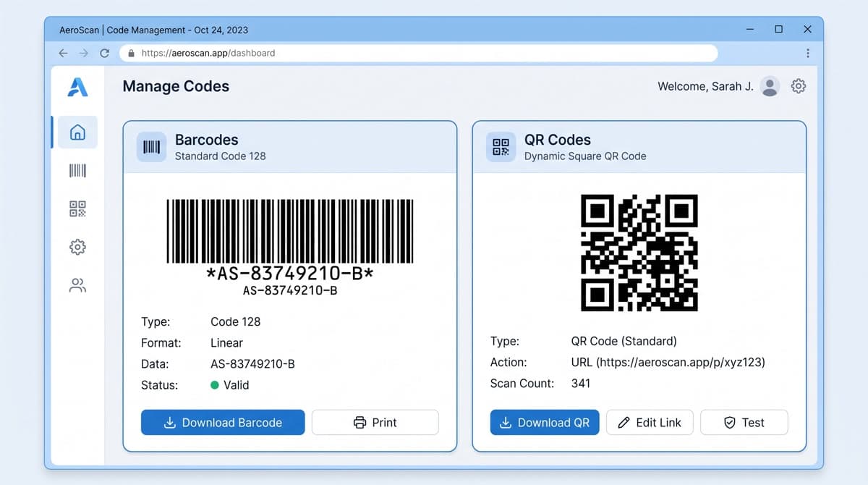Open the QR codes section in sidebar
The image size is (868, 485).
(x=77, y=209)
